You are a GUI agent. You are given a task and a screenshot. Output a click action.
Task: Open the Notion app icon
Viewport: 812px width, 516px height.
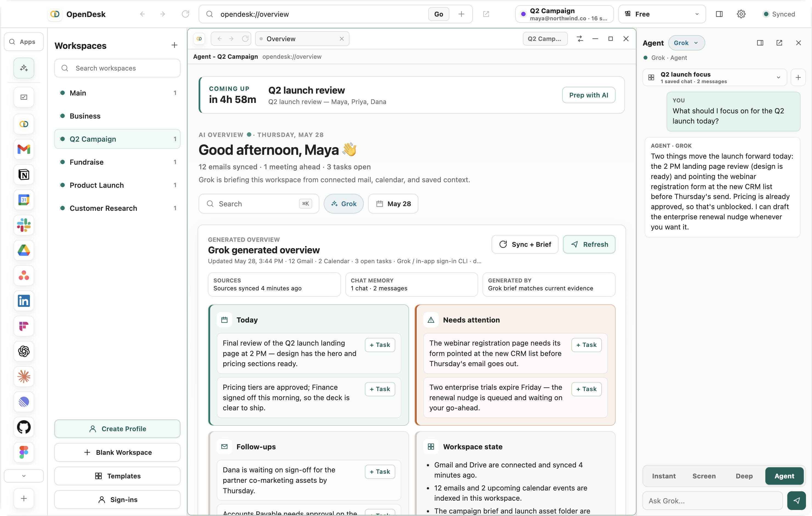[x=24, y=175]
